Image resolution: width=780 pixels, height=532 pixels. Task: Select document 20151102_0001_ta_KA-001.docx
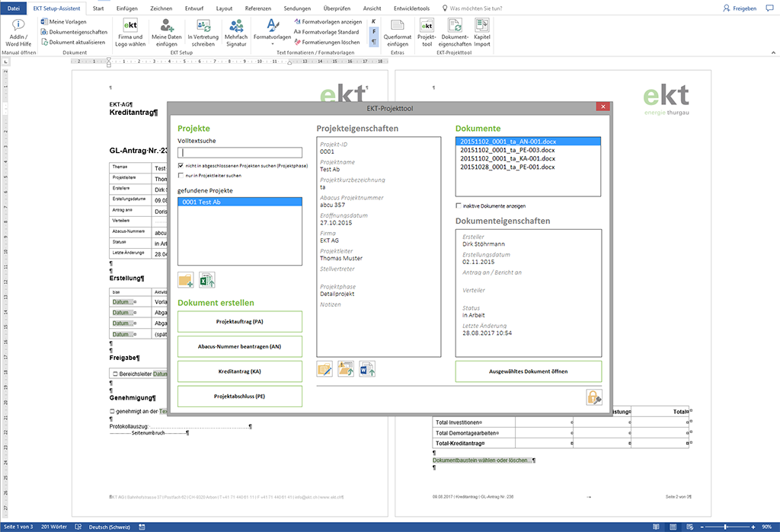[528, 158]
